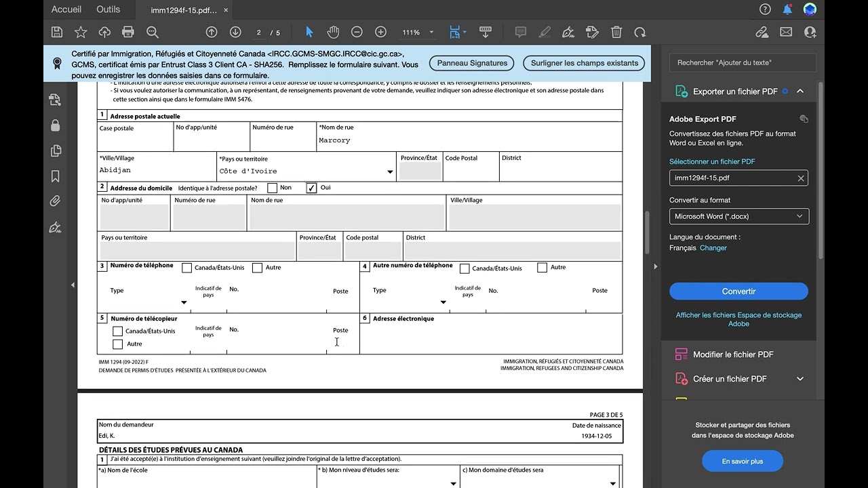The height and width of the screenshot is (488, 868).
Task: Share a link to the file
Action: pyautogui.click(x=762, y=32)
